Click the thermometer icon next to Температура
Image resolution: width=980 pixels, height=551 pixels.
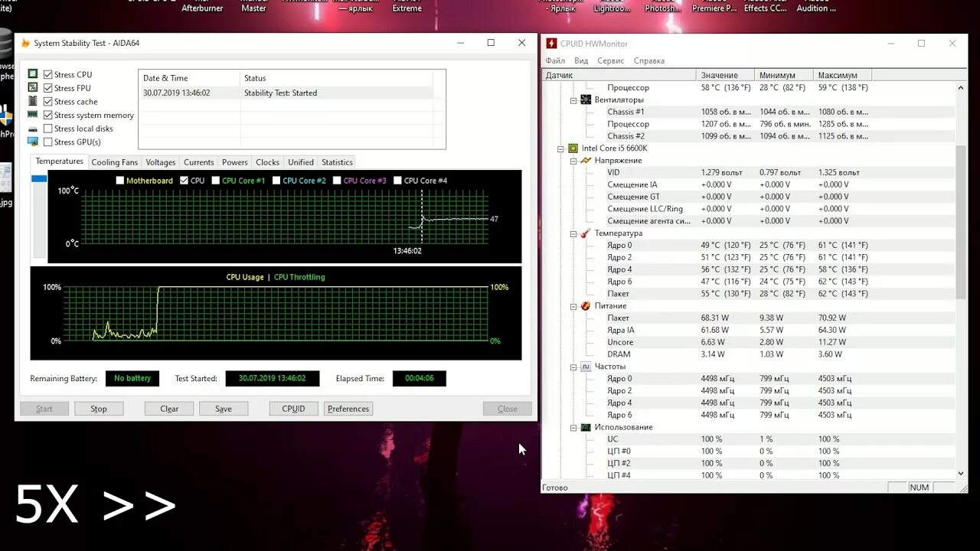click(586, 233)
